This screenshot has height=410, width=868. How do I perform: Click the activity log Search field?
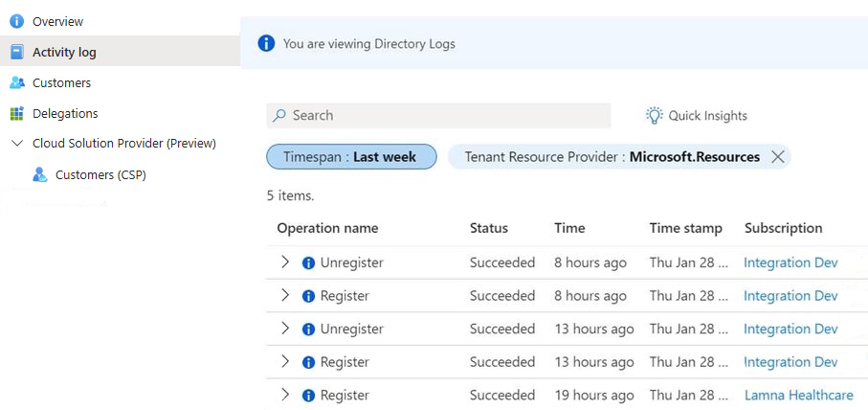click(438, 116)
